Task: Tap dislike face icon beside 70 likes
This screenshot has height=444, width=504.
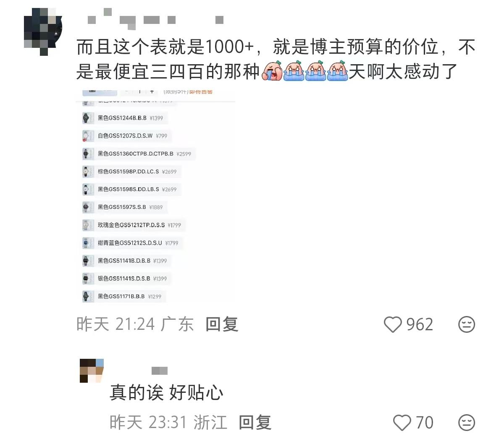Action: pos(466,422)
